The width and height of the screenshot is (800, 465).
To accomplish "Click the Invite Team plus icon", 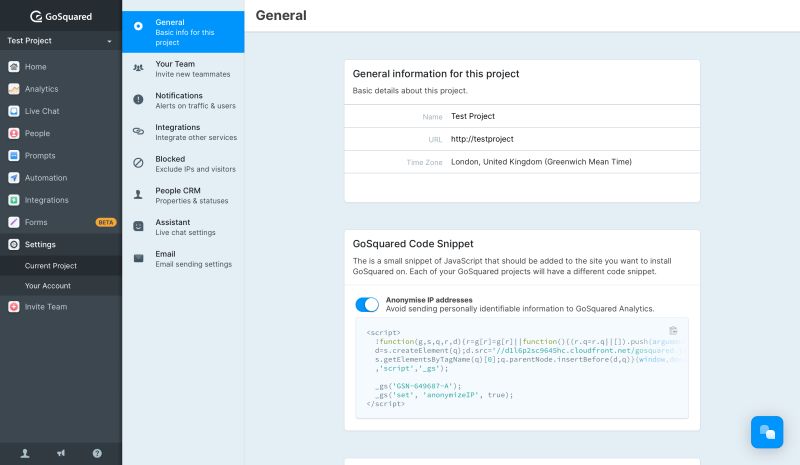I will (x=14, y=307).
